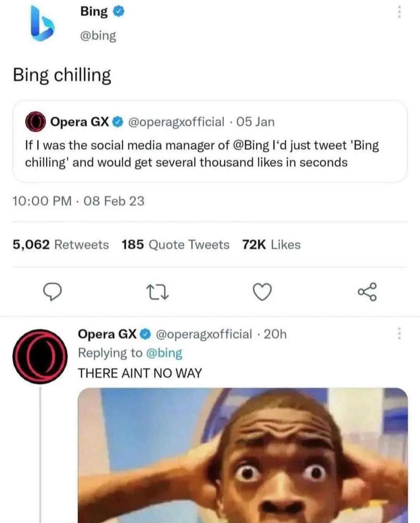
Task: Open the quoted Opera GX tweet card
Action: pos(210,141)
